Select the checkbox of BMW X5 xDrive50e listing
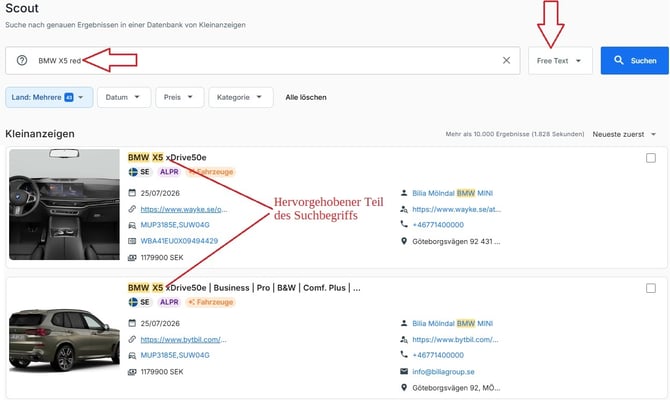The height and width of the screenshot is (400, 670). 651,158
